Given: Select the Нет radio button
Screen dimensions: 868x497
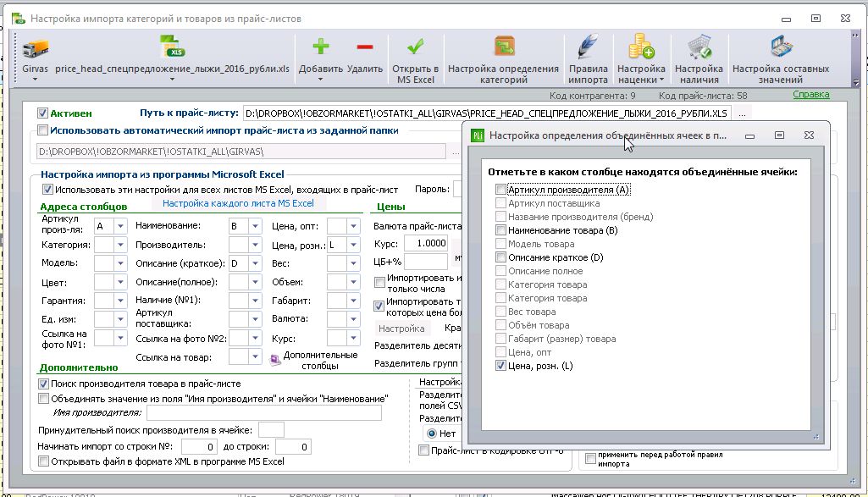Looking at the screenshot, I should (x=432, y=433).
